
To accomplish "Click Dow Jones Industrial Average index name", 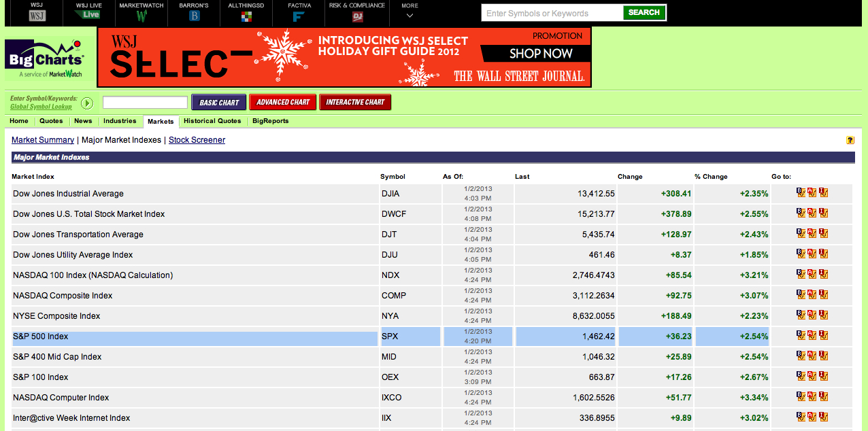I will [x=68, y=194].
